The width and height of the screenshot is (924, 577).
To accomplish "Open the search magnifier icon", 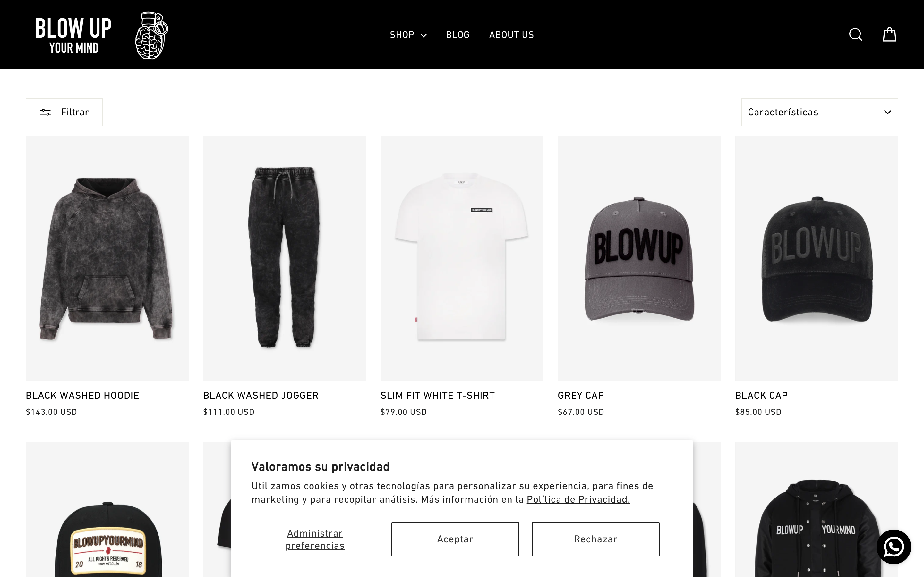I will (x=855, y=35).
